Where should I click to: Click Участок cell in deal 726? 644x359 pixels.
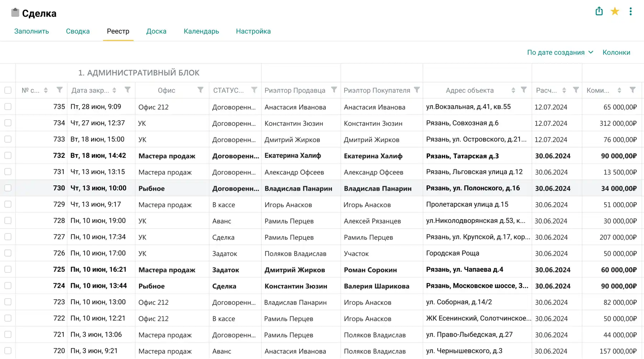(356, 253)
